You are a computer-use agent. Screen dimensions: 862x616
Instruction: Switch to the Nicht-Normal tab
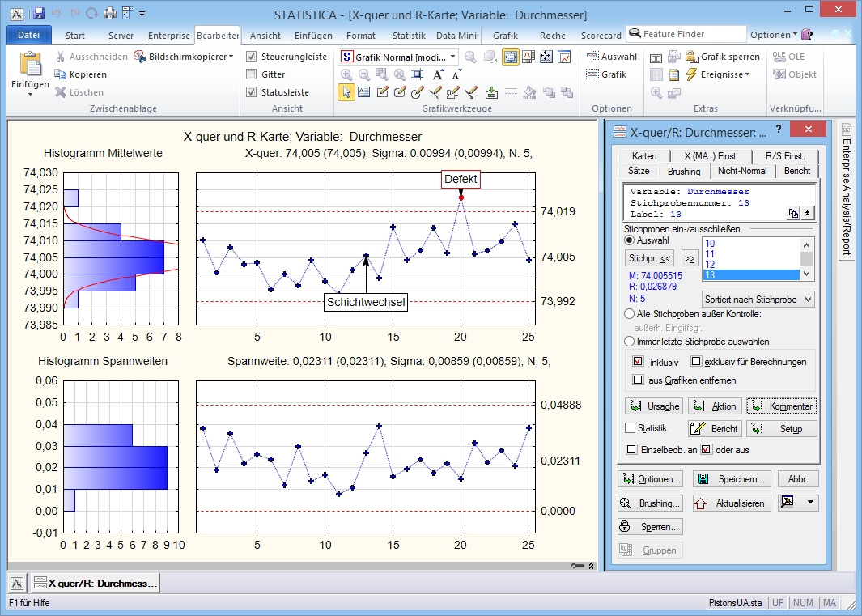pos(743,171)
